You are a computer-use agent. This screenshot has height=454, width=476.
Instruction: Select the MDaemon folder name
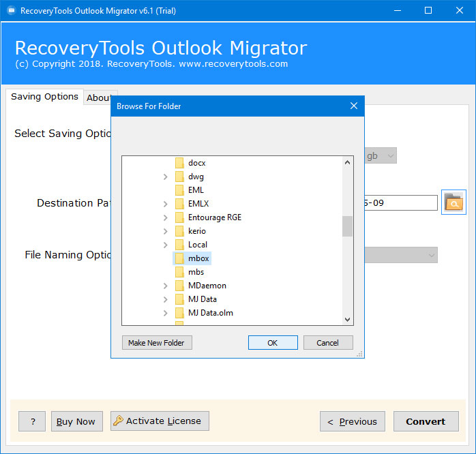(207, 286)
